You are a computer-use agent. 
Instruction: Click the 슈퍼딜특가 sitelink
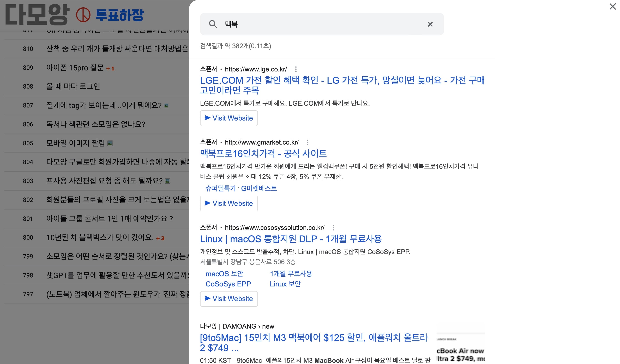pyautogui.click(x=221, y=188)
